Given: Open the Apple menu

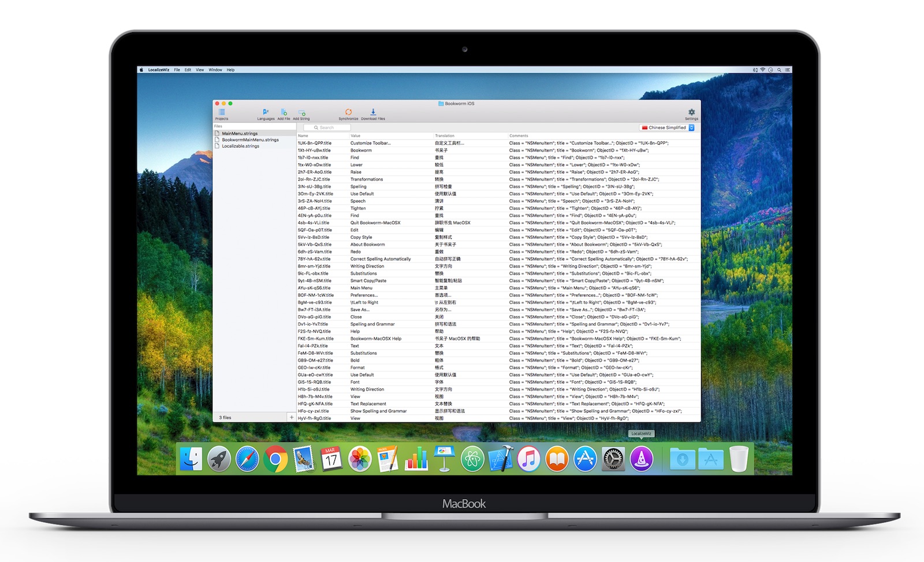Looking at the screenshot, I should click(x=141, y=70).
